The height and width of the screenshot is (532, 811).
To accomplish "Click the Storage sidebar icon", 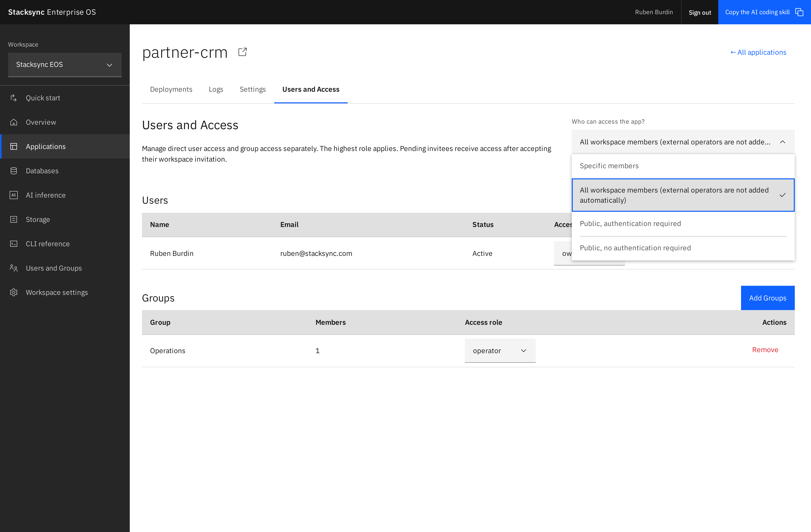I will click(14, 220).
